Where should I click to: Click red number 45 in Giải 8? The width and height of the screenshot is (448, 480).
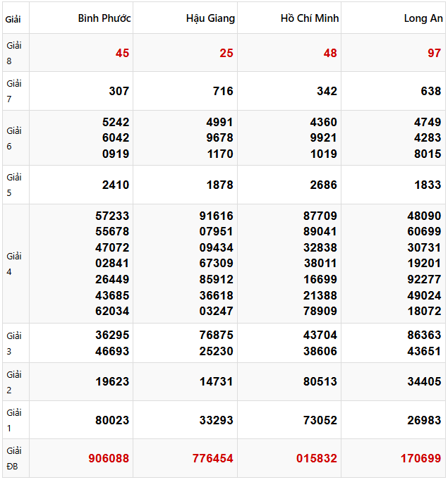[x=122, y=53]
